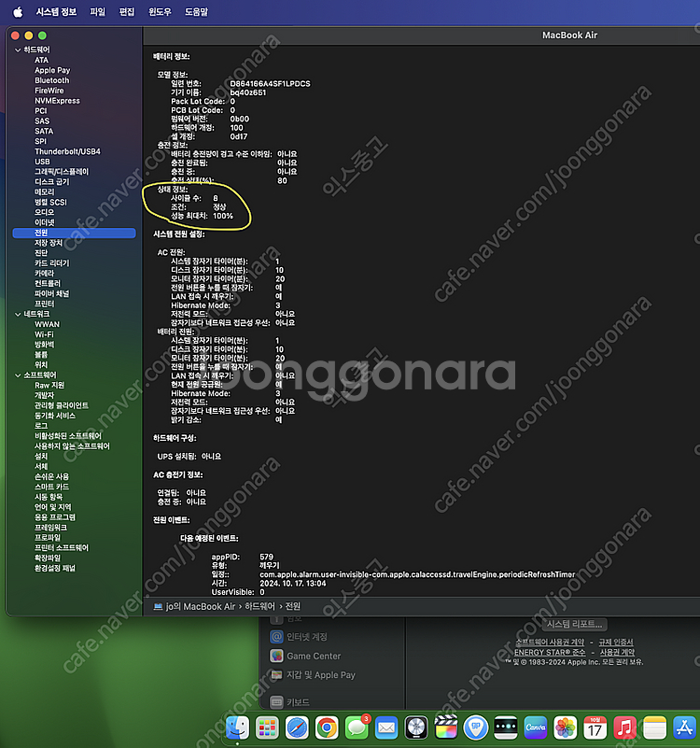
Task: Select USB in the sidebar
Action: 42,162
